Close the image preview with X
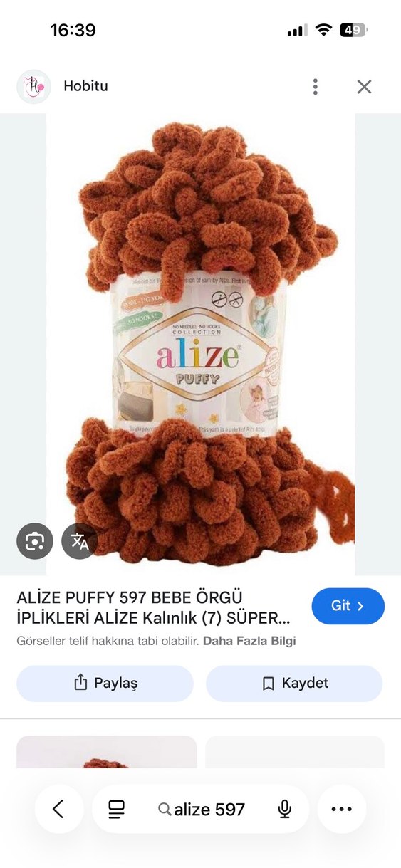401x868 pixels. 364,87
